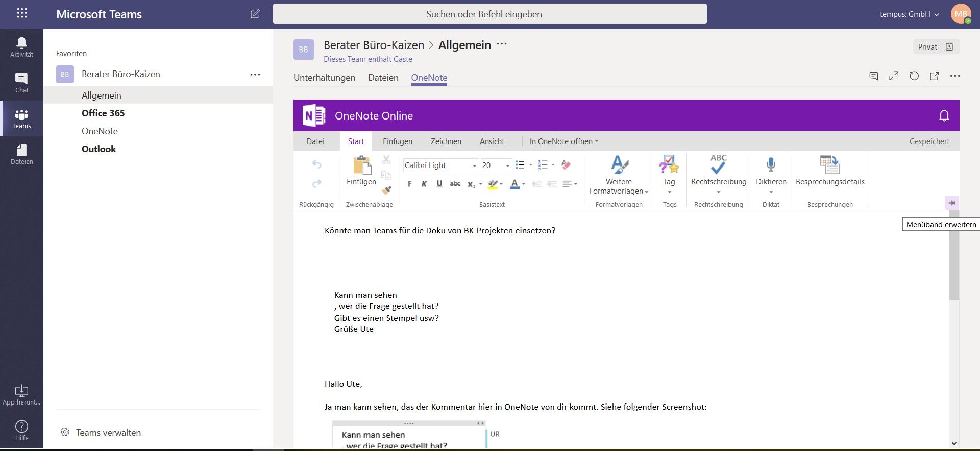This screenshot has height=451, width=980.
Task: Expand the OneNote tab to full view
Action: point(894,76)
